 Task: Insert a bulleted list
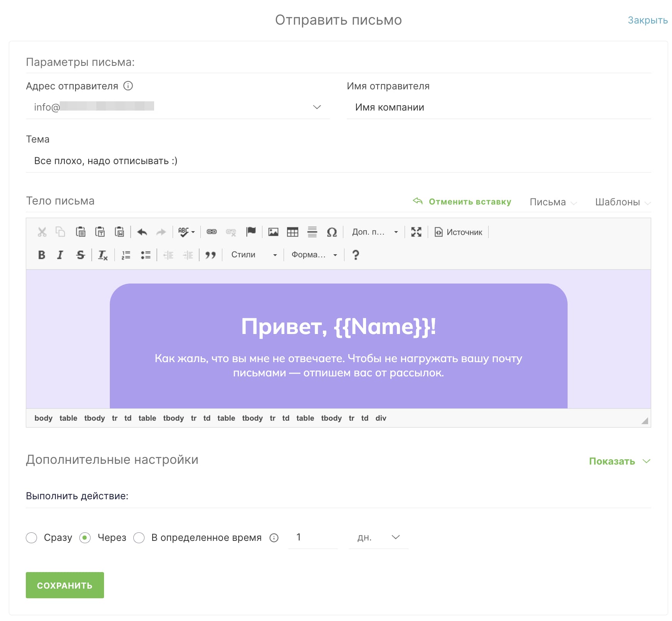click(x=146, y=255)
